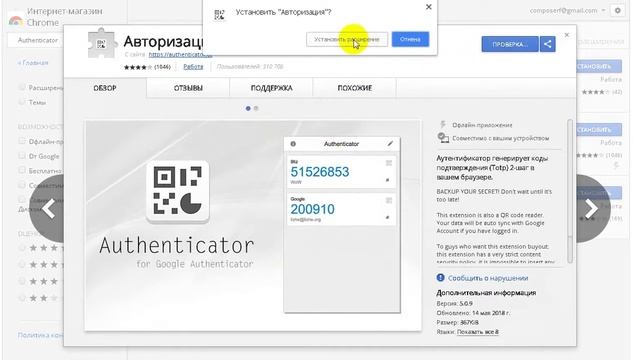This screenshot has height=360, width=640.
Task: Click the description panel scrollbar
Action: point(570,192)
